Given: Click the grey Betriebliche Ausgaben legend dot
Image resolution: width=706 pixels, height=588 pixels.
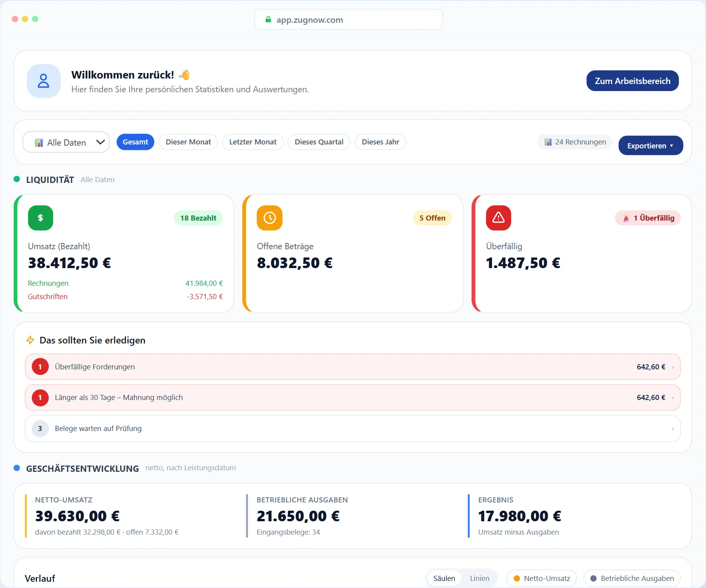Looking at the screenshot, I should [594, 578].
